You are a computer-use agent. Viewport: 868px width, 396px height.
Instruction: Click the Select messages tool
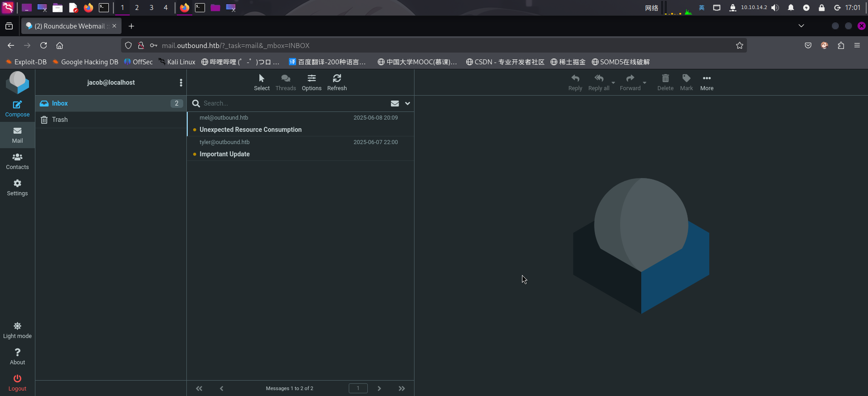coord(262,82)
